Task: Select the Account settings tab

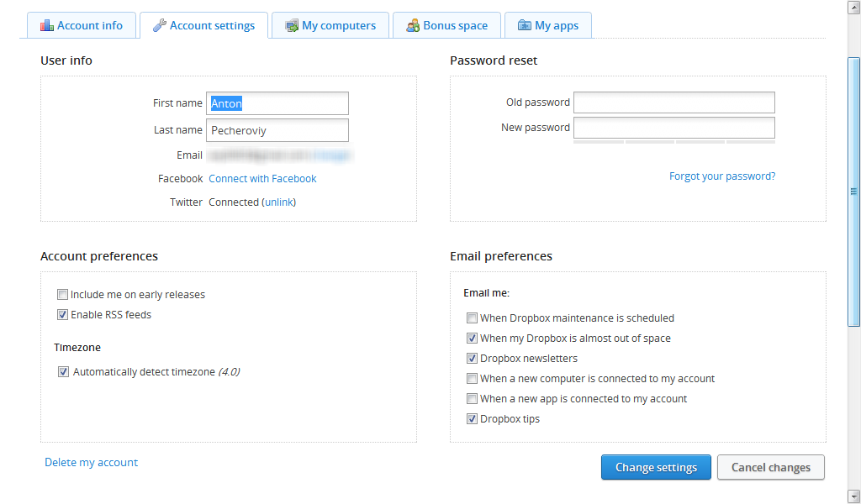Action: coord(203,25)
